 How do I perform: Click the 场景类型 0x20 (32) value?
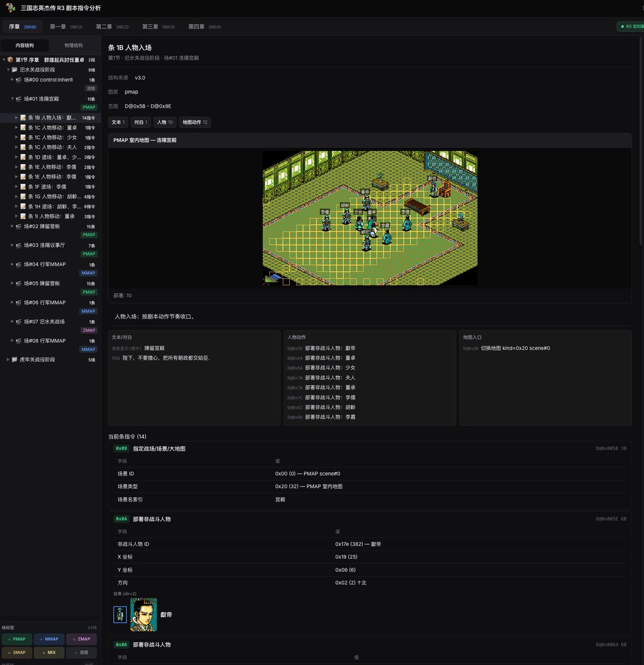309,487
